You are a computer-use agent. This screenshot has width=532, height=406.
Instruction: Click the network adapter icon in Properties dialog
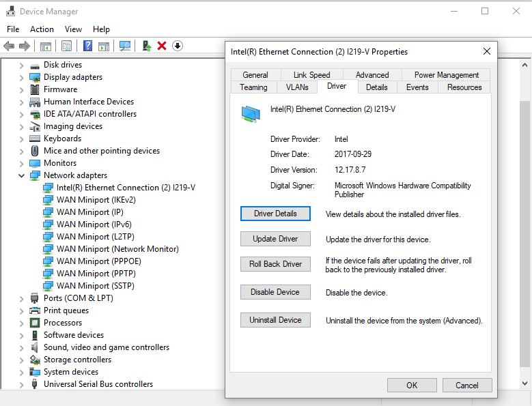point(251,114)
